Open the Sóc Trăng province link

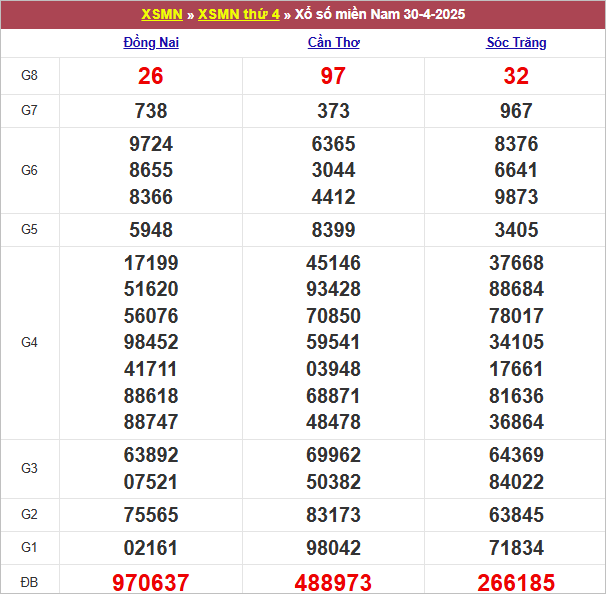point(516,43)
